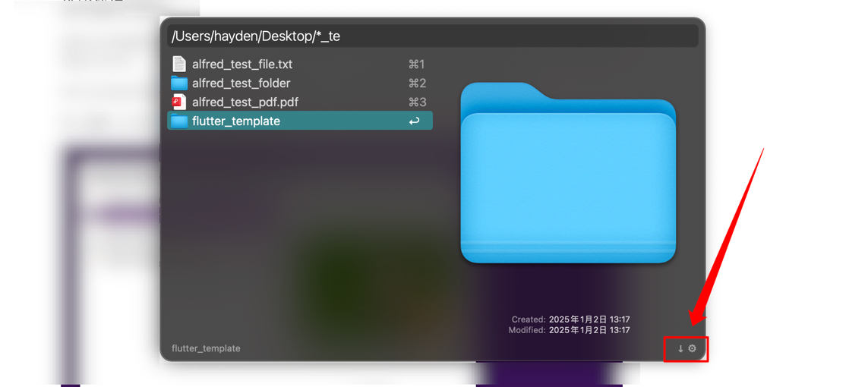Click the ⌘1 shortcut indicator
868x387 pixels.
pyautogui.click(x=416, y=64)
